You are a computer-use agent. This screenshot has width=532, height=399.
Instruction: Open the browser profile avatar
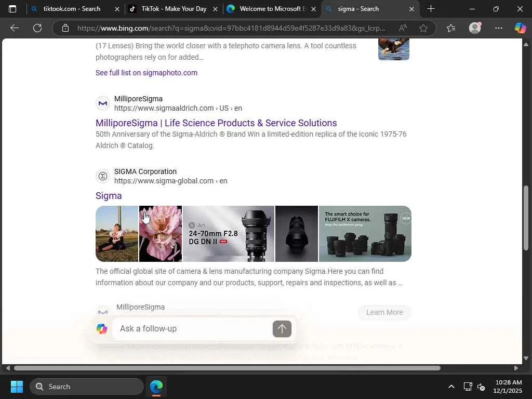tap(475, 28)
